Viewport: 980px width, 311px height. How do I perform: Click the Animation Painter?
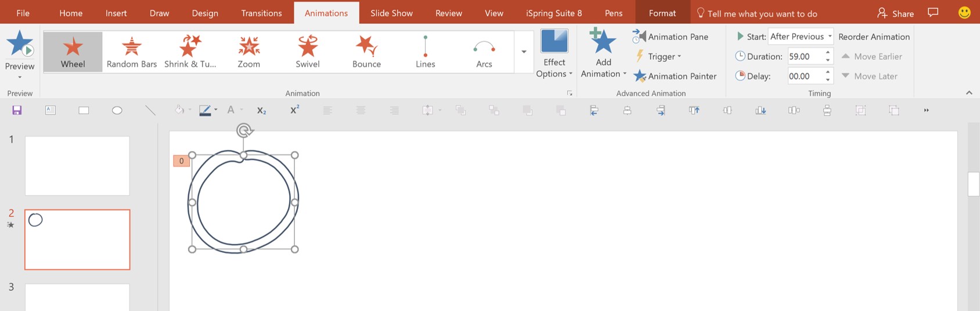(675, 76)
